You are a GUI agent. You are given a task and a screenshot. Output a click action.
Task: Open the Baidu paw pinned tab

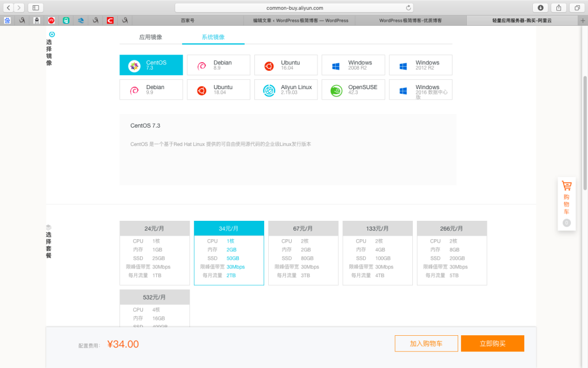[x=7, y=20]
